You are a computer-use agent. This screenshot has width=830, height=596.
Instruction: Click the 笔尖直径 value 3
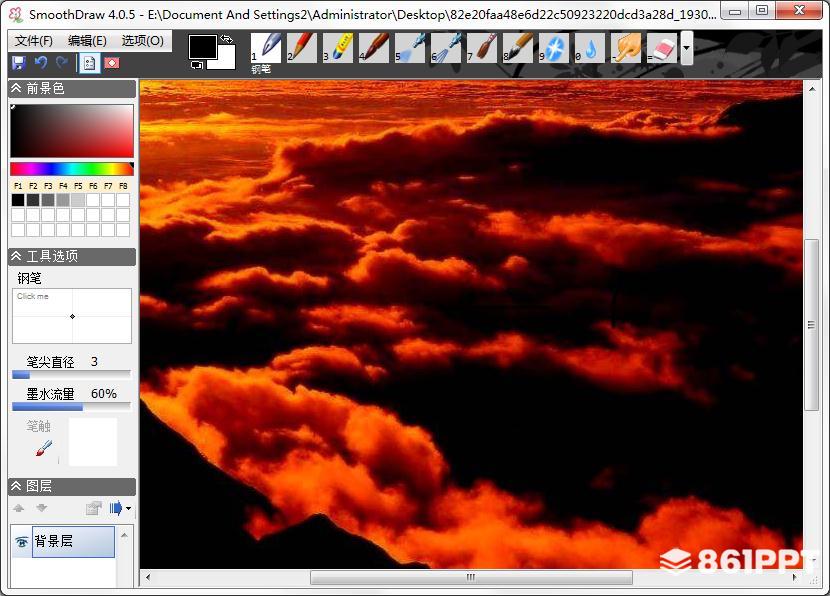(x=94, y=362)
